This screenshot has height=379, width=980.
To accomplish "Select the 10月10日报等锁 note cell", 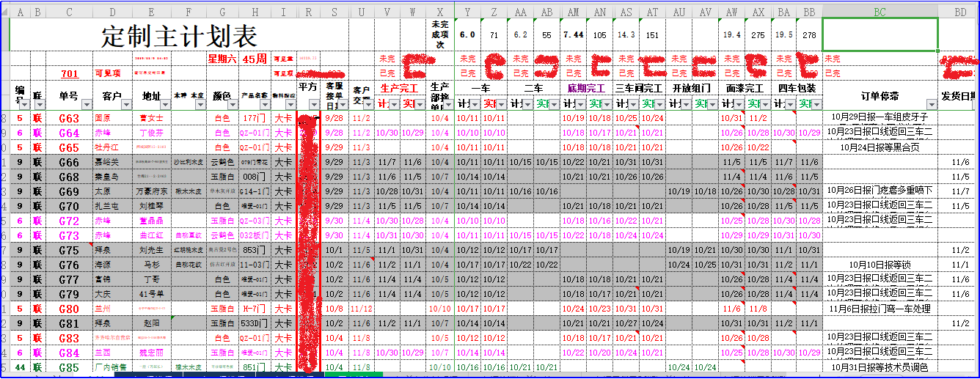I will pos(880,265).
